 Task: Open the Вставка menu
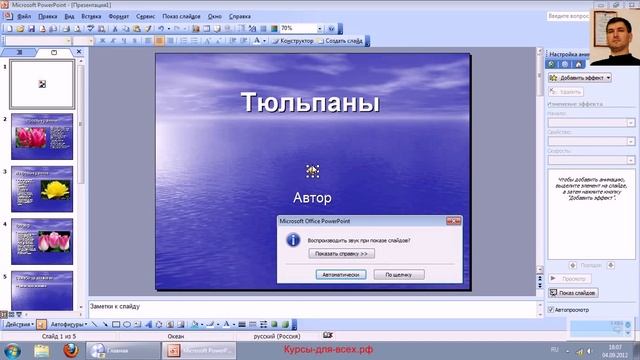tap(91, 16)
